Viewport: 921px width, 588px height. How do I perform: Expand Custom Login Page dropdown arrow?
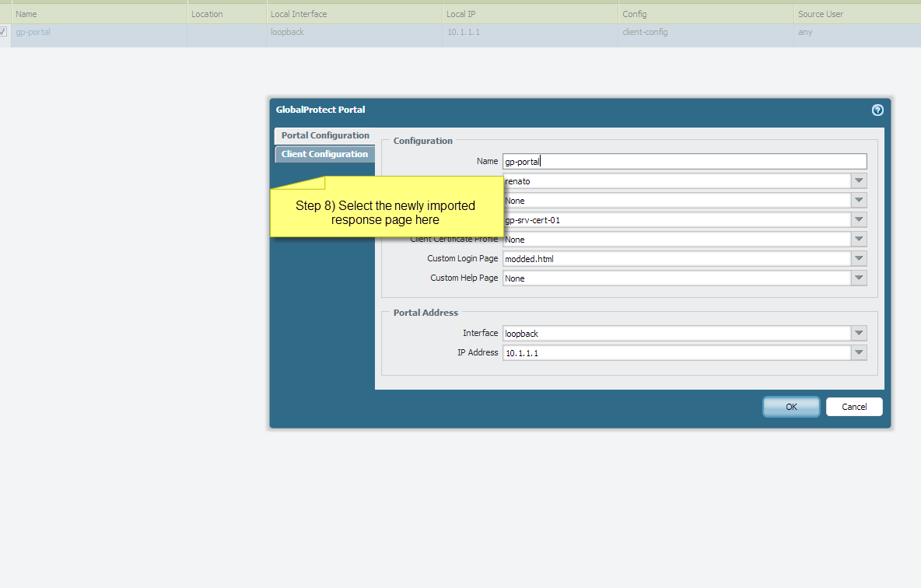coord(859,258)
